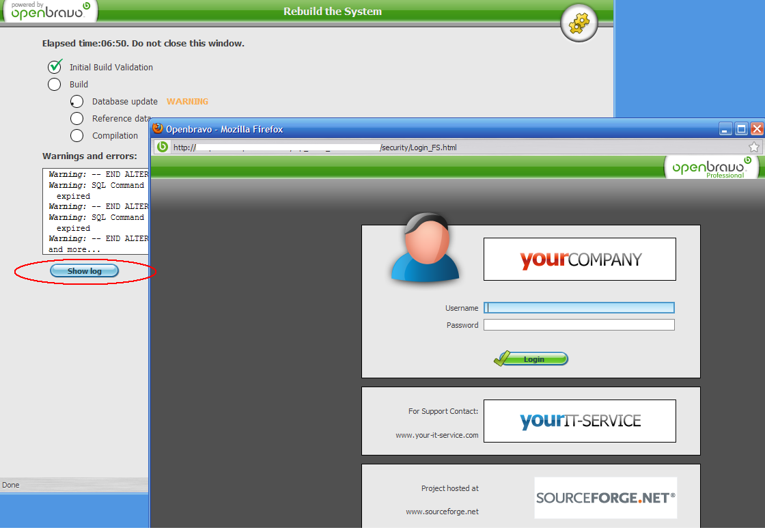765x532 pixels.
Task: Click the gear icon in Rebuild the System header
Action: (x=579, y=23)
